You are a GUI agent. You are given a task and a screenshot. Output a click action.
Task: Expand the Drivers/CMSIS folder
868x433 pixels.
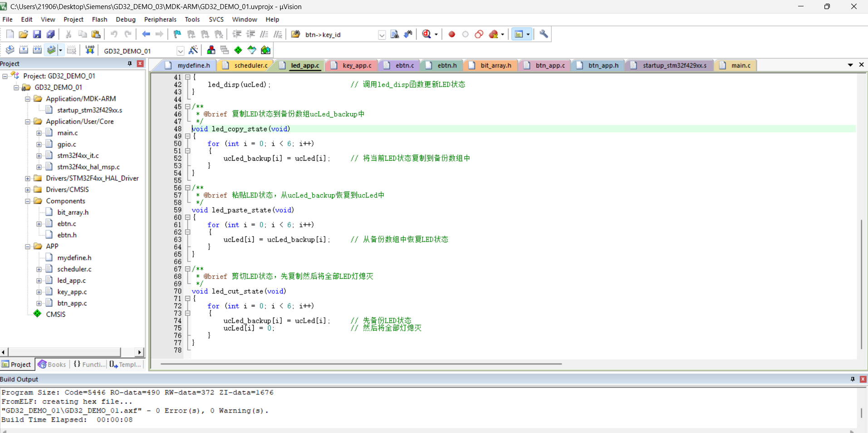click(x=28, y=190)
